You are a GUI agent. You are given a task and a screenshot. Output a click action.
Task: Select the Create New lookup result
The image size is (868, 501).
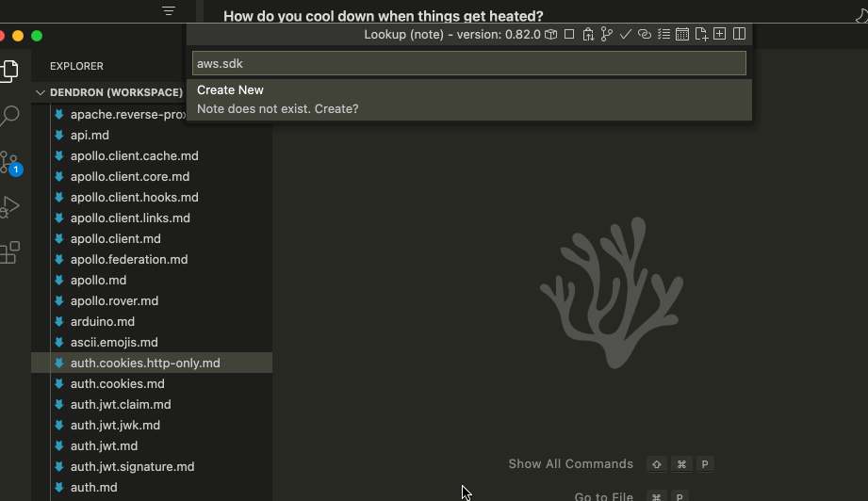(469, 100)
